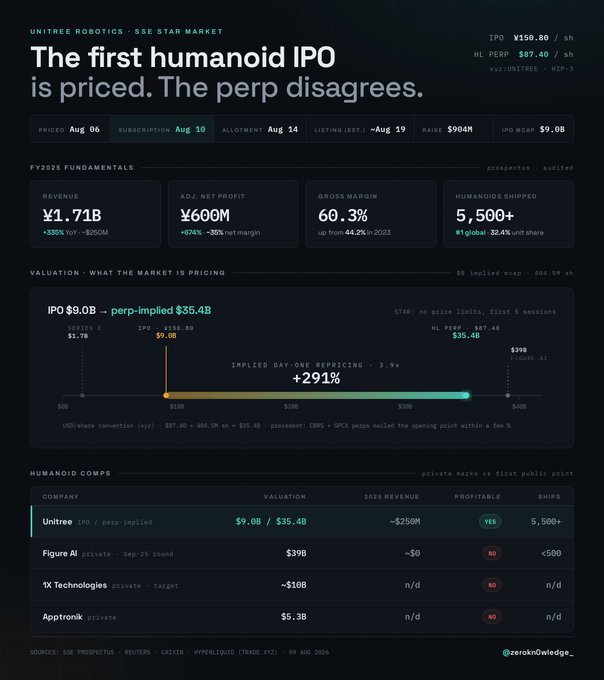Select the Raise $904M cell
604x680 pixels.
coord(454,129)
